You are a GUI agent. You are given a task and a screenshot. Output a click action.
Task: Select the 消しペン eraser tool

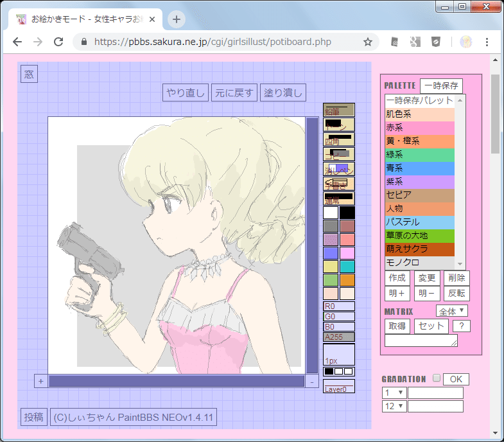click(339, 169)
